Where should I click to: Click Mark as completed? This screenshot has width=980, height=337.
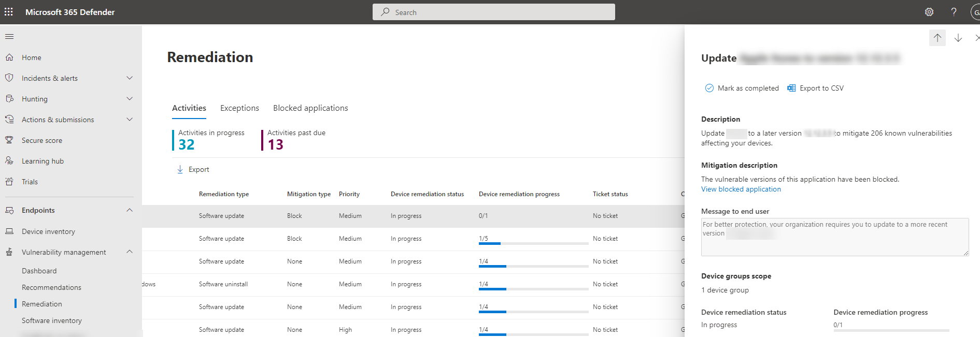(x=742, y=88)
